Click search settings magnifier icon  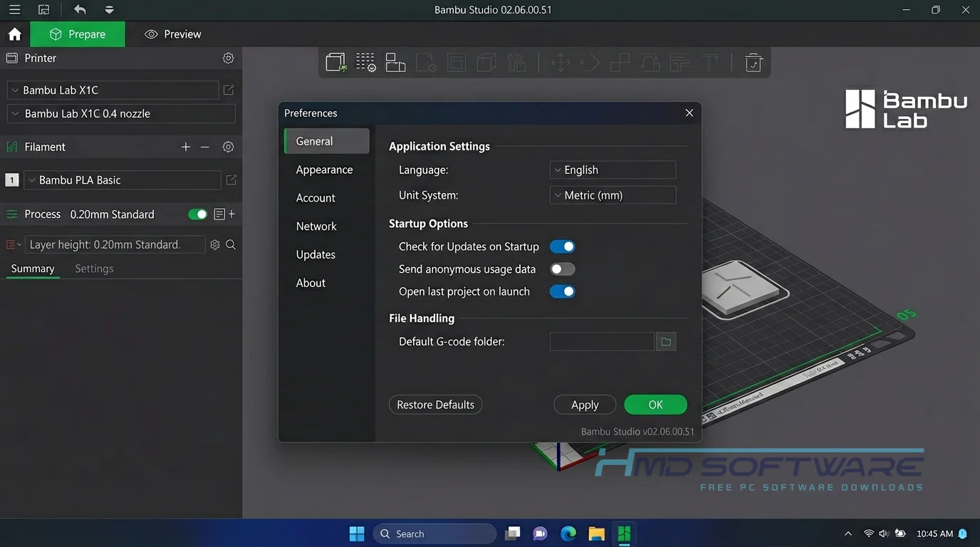click(231, 244)
